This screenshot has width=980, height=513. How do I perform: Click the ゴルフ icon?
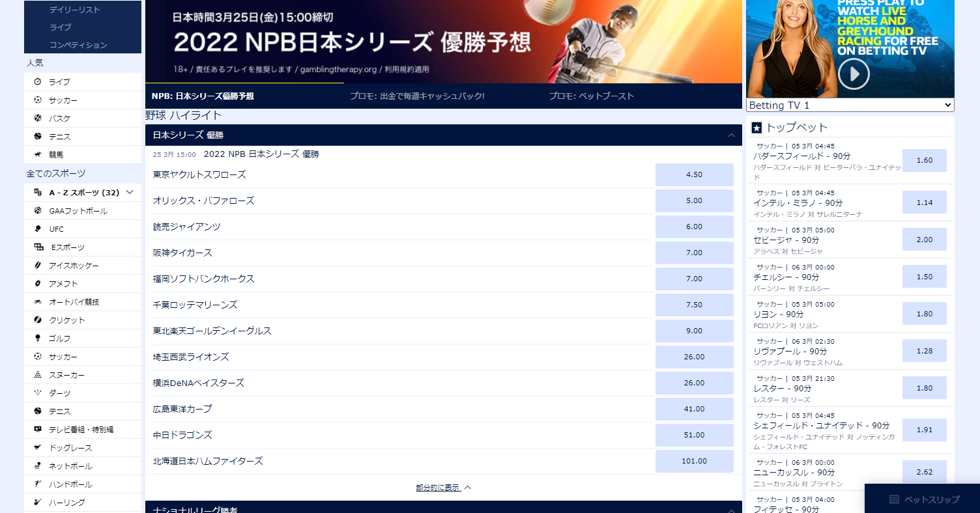pos(37,339)
